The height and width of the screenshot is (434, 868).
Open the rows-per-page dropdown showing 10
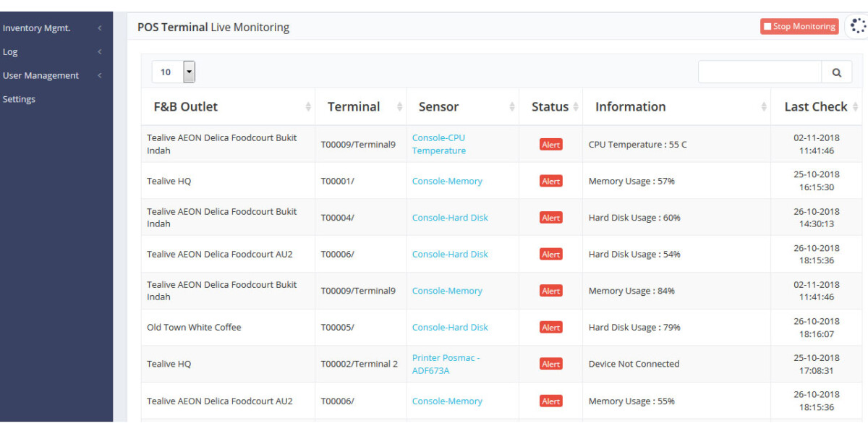point(174,72)
